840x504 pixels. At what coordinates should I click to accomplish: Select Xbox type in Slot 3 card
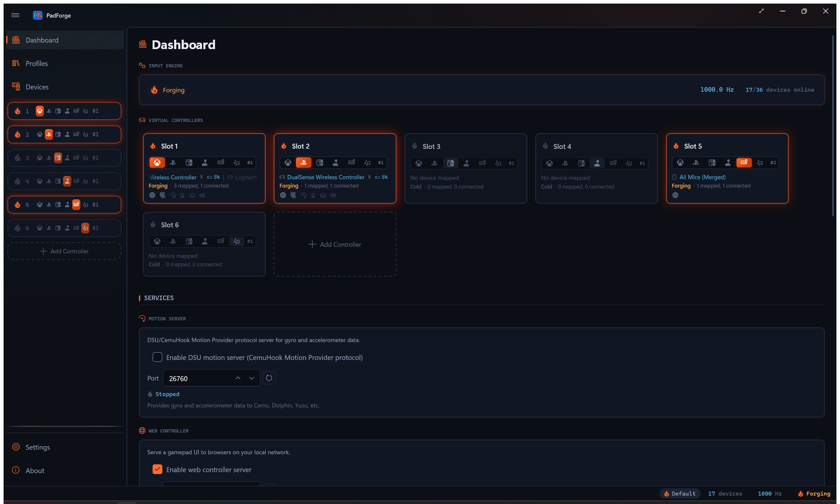pos(419,163)
